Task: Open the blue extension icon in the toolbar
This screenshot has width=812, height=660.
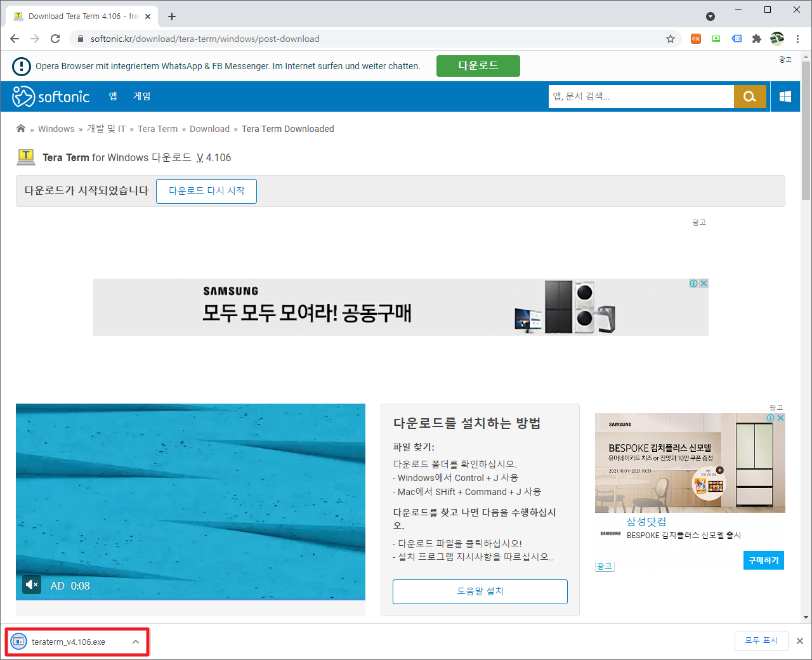Action: click(x=737, y=39)
